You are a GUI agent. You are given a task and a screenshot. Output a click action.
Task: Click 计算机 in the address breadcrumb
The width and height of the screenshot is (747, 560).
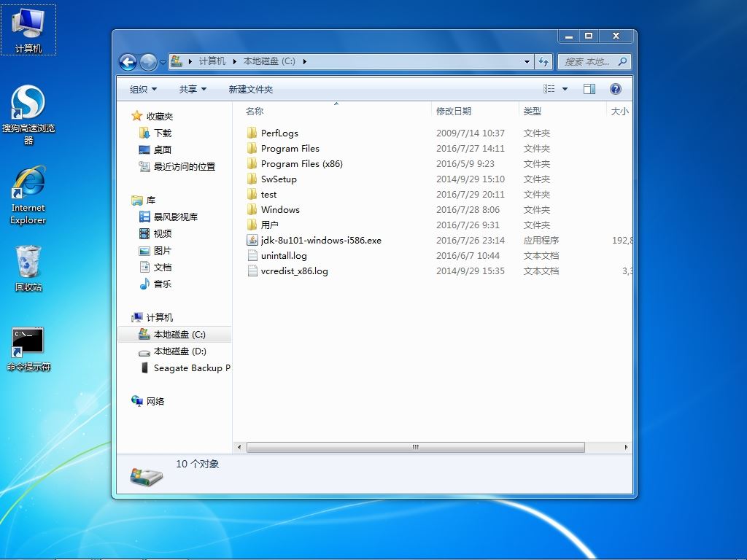(x=212, y=61)
